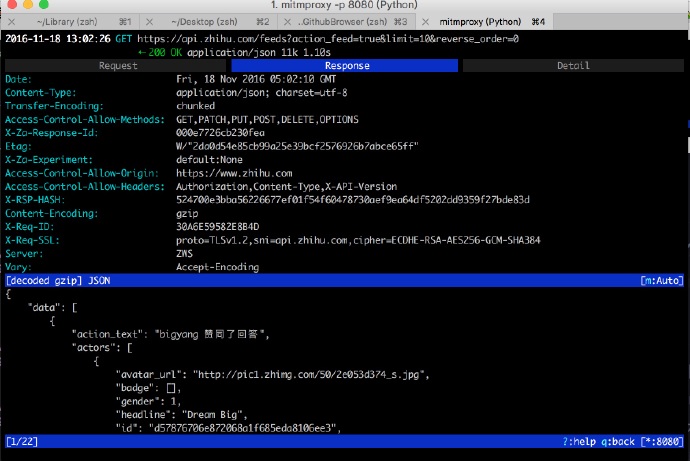690x461 pixels.
Task: Click the [1/22] flow counter in status bar
Action: tap(22, 441)
